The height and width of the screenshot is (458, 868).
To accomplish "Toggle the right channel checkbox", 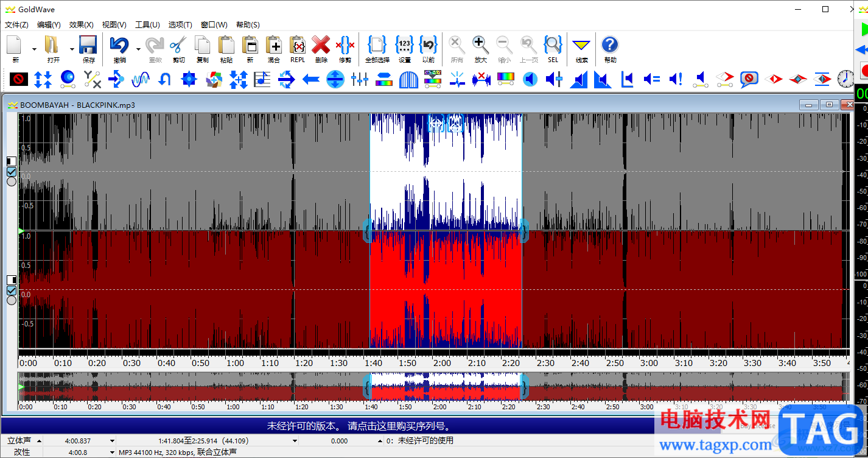I will [x=12, y=290].
